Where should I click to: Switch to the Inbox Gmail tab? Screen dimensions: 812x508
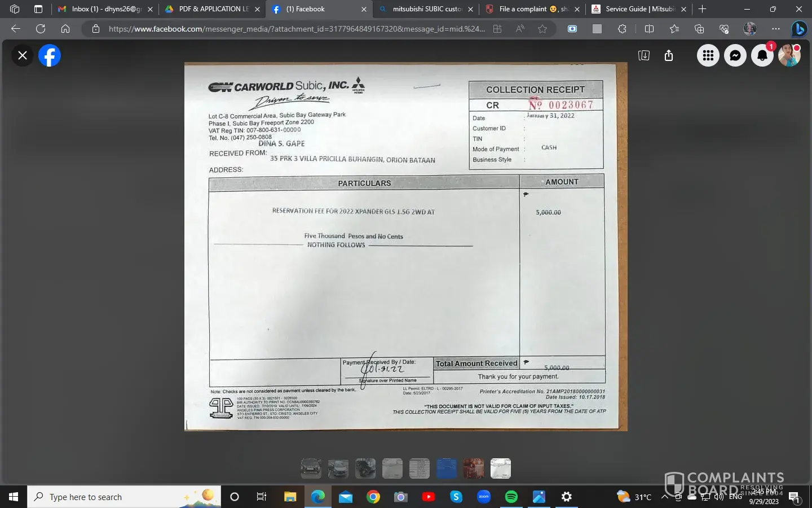click(x=105, y=9)
